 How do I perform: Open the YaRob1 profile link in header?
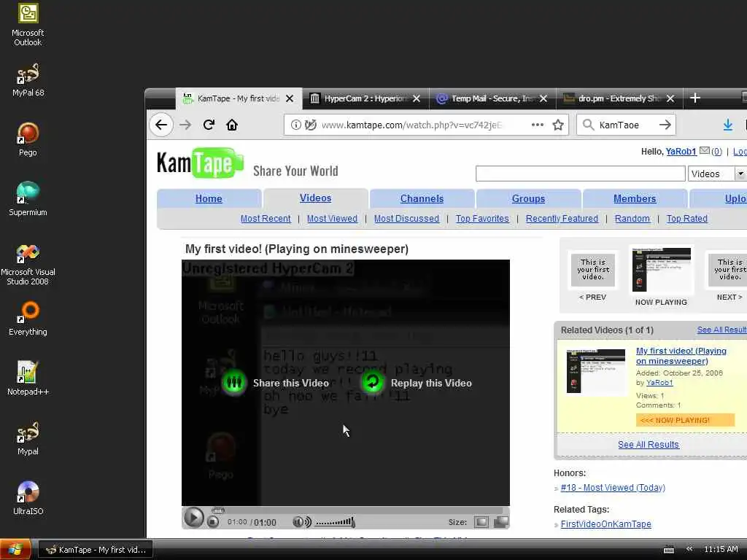(681, 152)
